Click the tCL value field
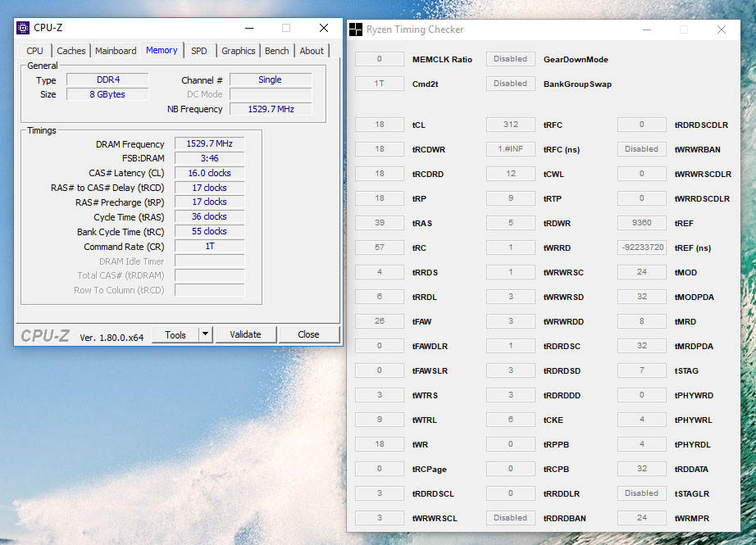The image size is (756, 545). [x=380, y=125]
